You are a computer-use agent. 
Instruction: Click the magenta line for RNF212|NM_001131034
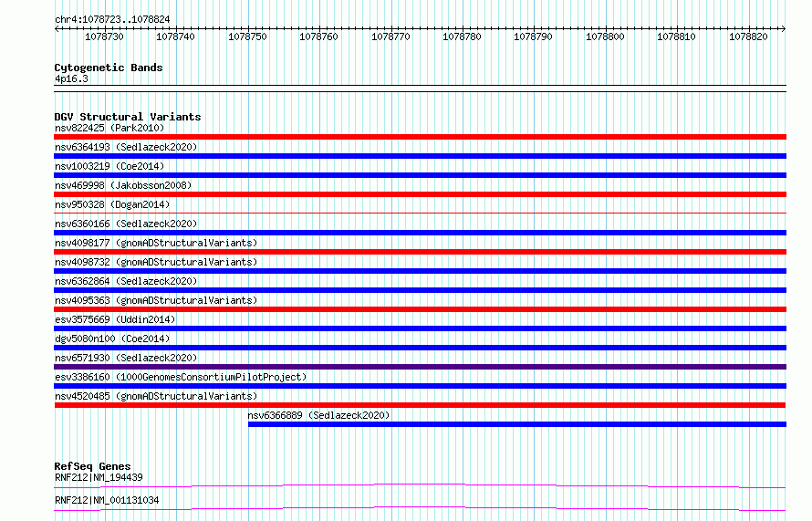(420, 508)
